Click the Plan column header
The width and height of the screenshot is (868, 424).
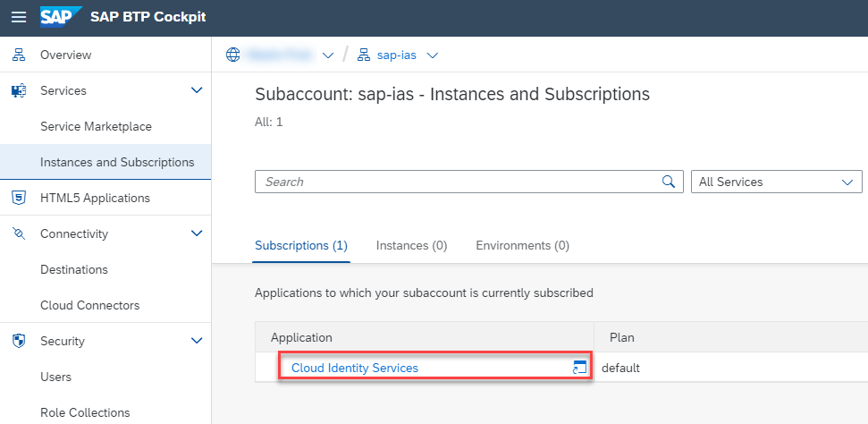(x=730, y=337)
